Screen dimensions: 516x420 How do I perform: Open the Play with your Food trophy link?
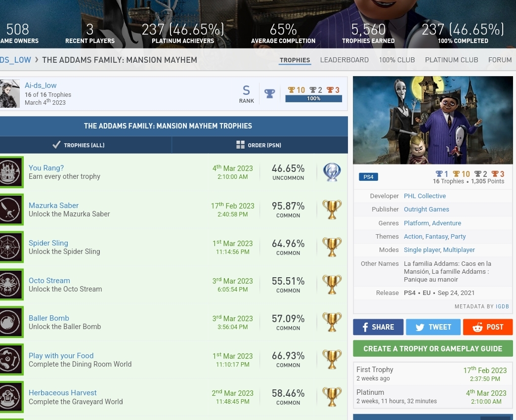click(x=61, y=356)
